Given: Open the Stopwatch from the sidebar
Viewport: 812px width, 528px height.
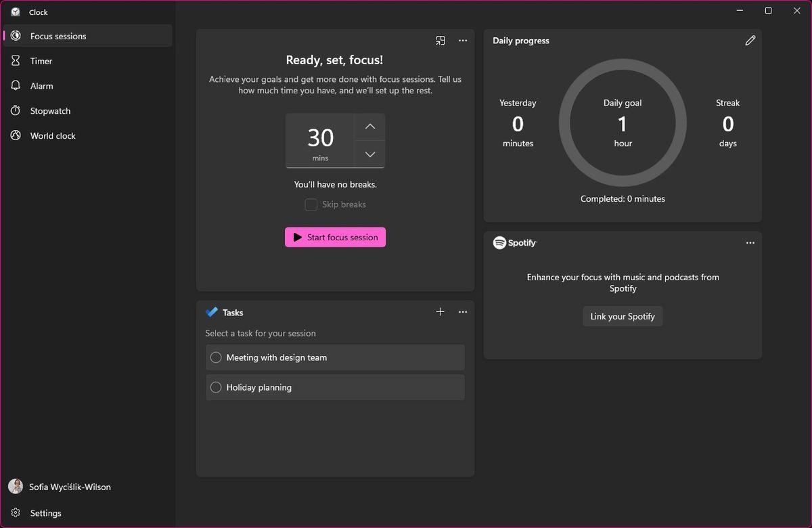Looking at the screenshot, I should [15, 110].
